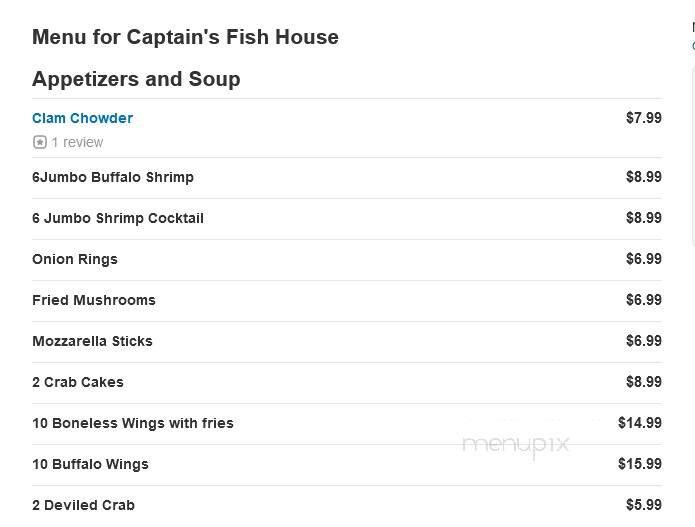Click the $14.99 Boneless Wings price

(x=640, y=423)
